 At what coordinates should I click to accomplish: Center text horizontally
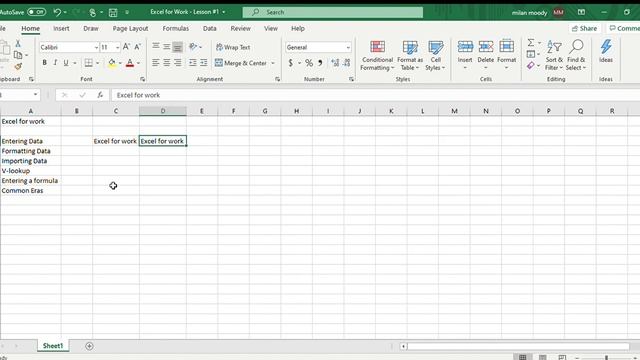tap(167, 63)
